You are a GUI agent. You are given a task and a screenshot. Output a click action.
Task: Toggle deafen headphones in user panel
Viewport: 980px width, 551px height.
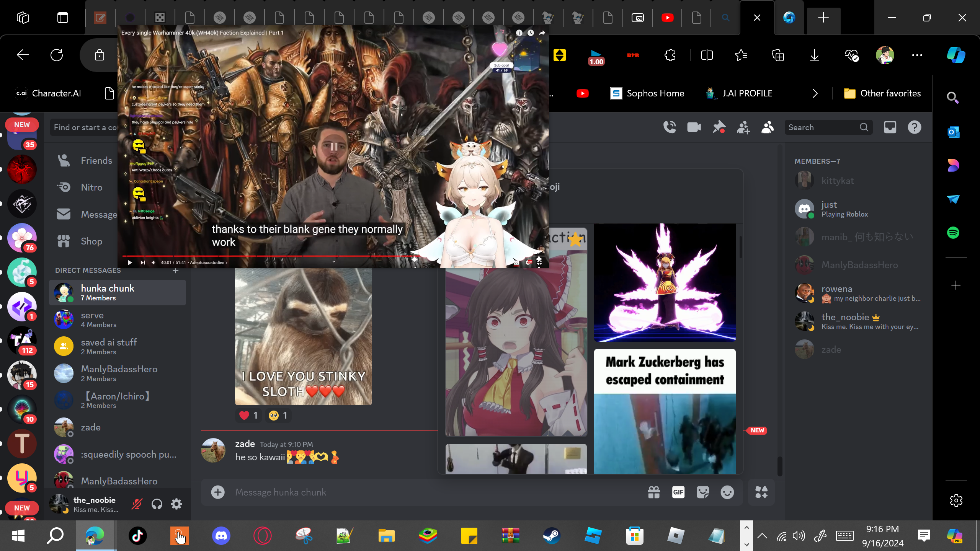(157, 504)
